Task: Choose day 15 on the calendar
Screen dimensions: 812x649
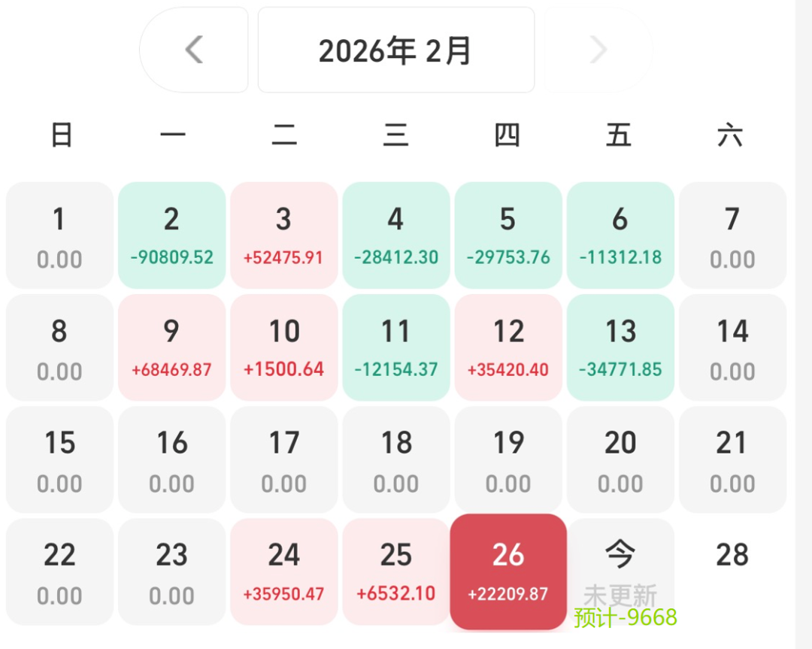Action: (59, 460)
